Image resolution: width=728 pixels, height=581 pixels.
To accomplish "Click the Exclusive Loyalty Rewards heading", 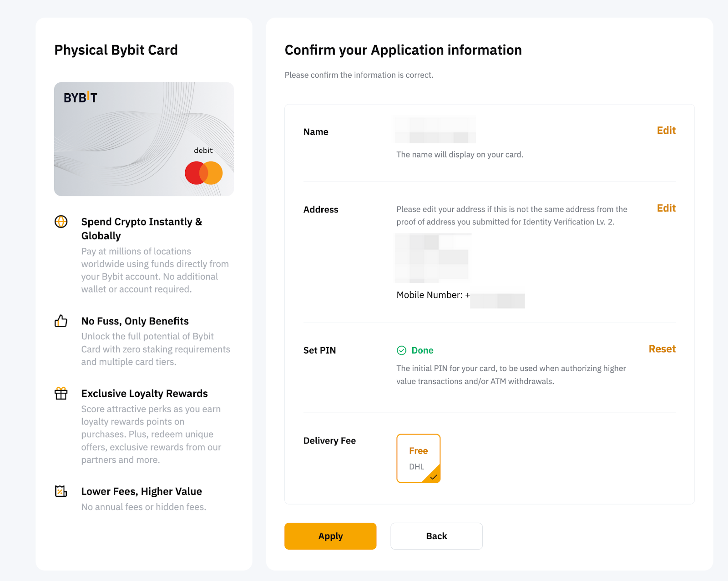I will (x=144, y=394).
